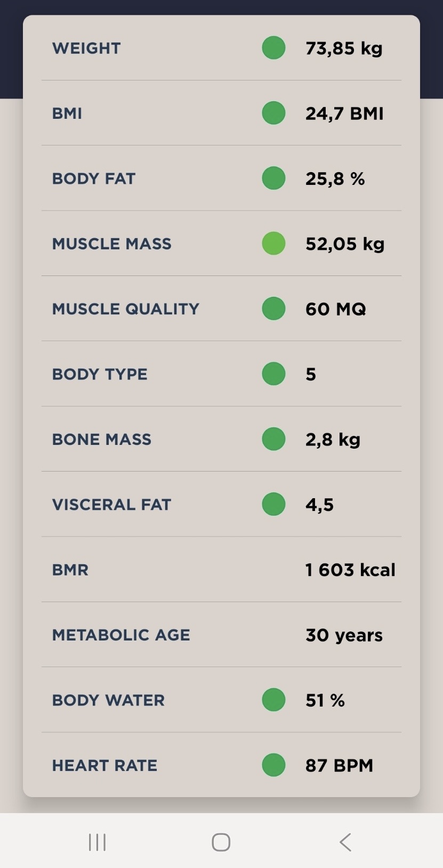The height and width of the screenshot is (868, 443).
Task: Open the Muscle Quality label
Action: [x=126, y=309]
